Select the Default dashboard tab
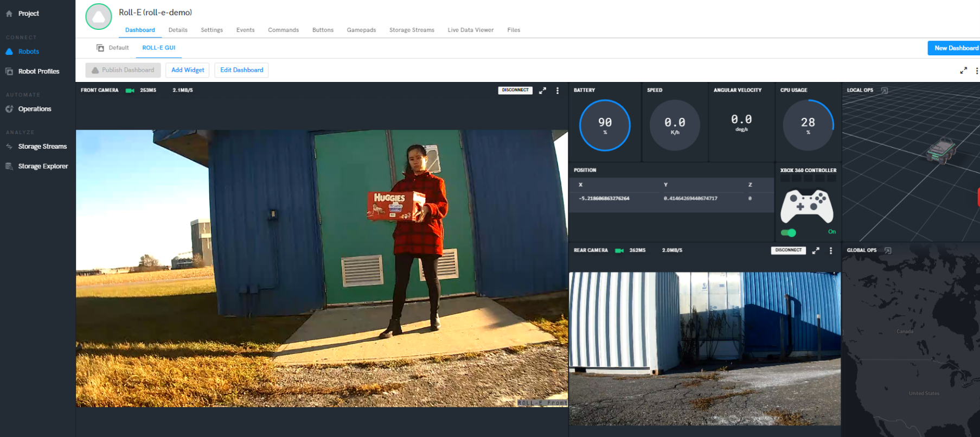 point(118,48)
